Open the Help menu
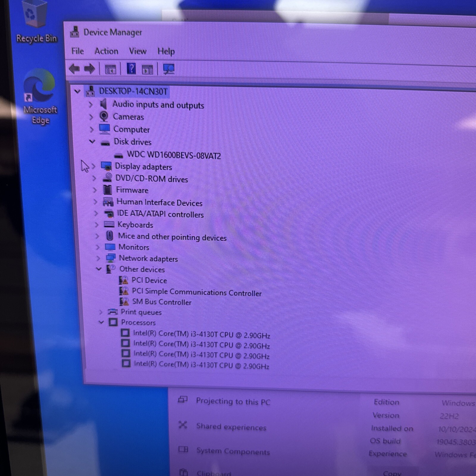The width and height of the screenshot is (476, 476). pos(166,51)
